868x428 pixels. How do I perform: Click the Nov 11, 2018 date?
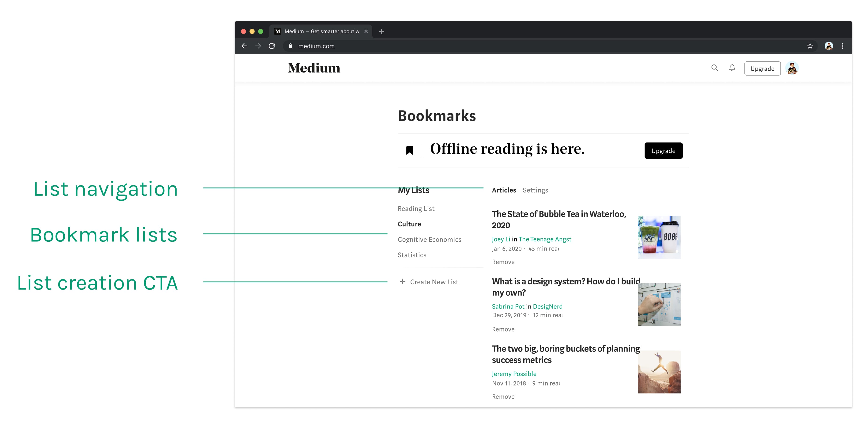tap(509, 383)
